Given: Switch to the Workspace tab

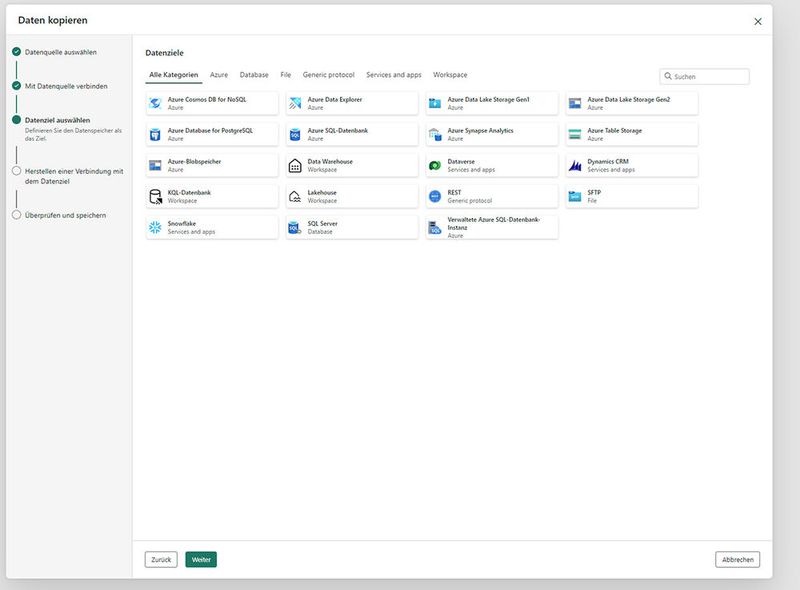Looking at the screenshot, I should pyautogui.click(x=450, y=75).
